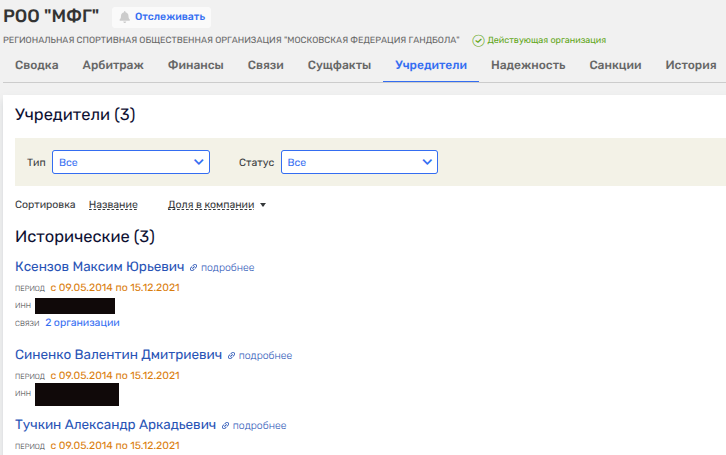Click link icon beside Ксензов Максим Юрьевич

coord(194,268)
